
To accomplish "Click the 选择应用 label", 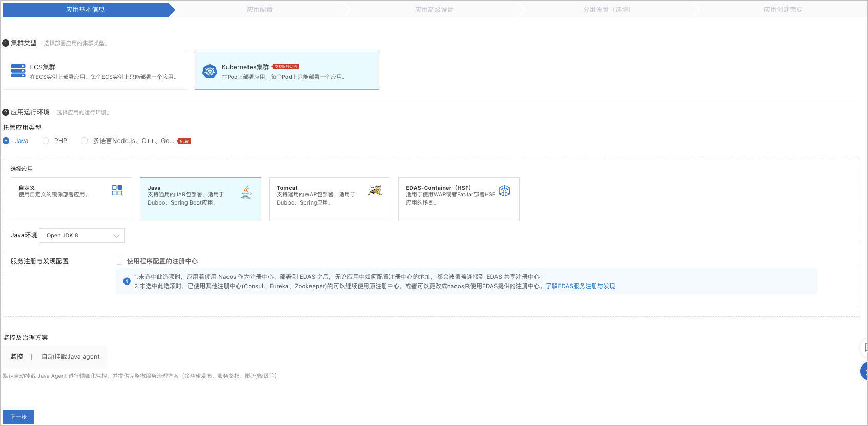I will click(22, 169).
